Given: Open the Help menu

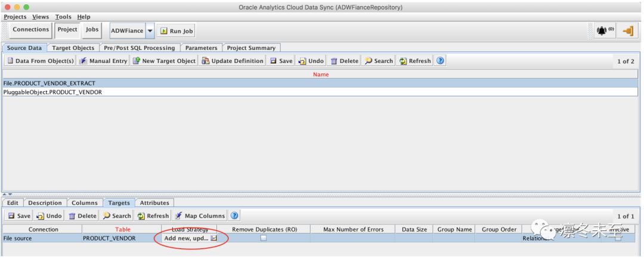Looking at the screenshot, I should 84,17.
